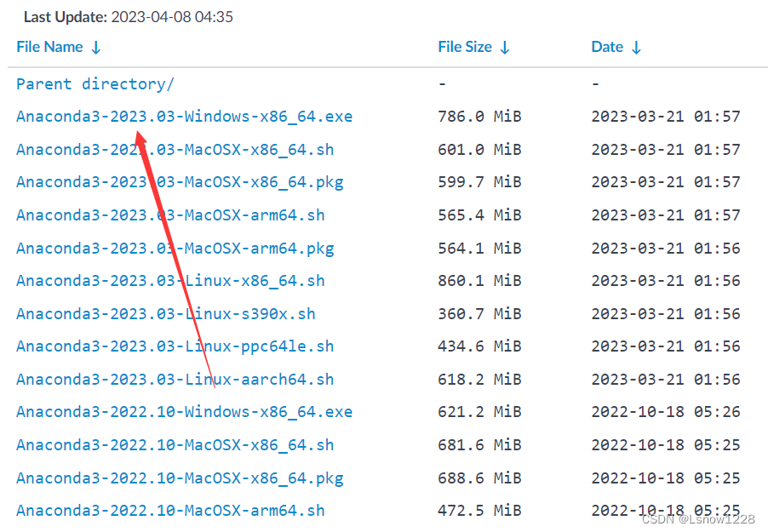The height and width of the screenshot is (532, 768).
Task: Select the date of the 2023.03 MacOSX-x86_64.pkg row
Action: (x=666, y=182)
